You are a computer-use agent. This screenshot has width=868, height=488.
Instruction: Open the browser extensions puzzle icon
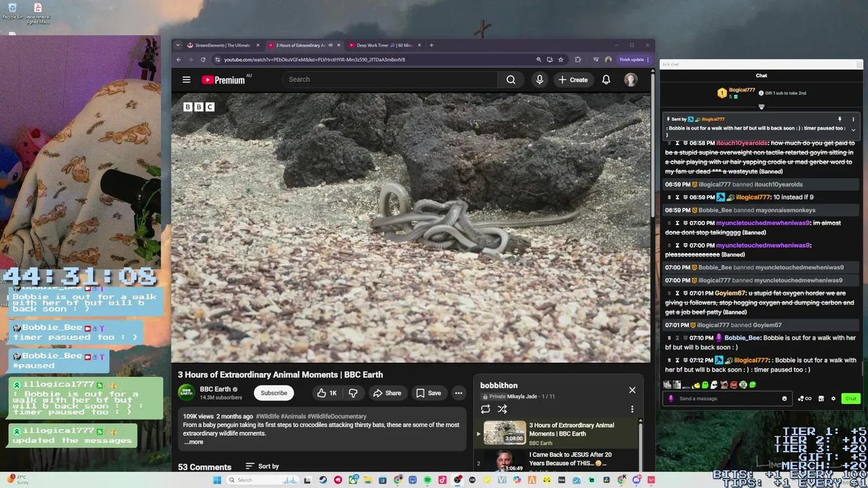(x=578, y=60)
